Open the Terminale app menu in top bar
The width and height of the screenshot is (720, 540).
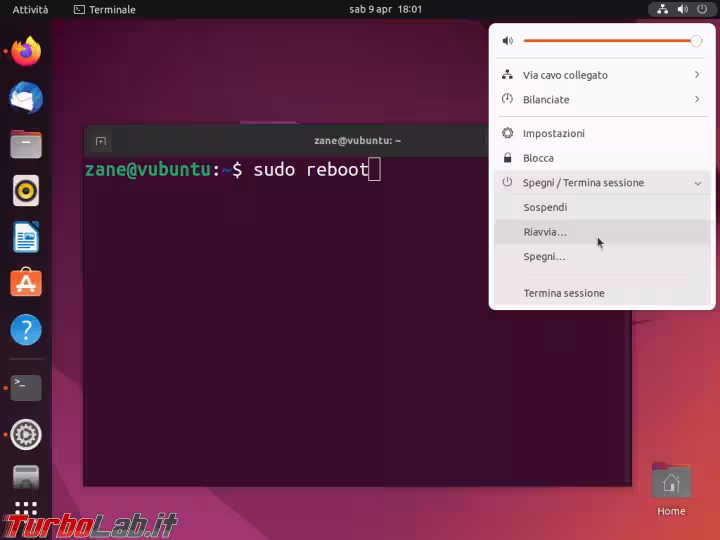tap(105, 10)
